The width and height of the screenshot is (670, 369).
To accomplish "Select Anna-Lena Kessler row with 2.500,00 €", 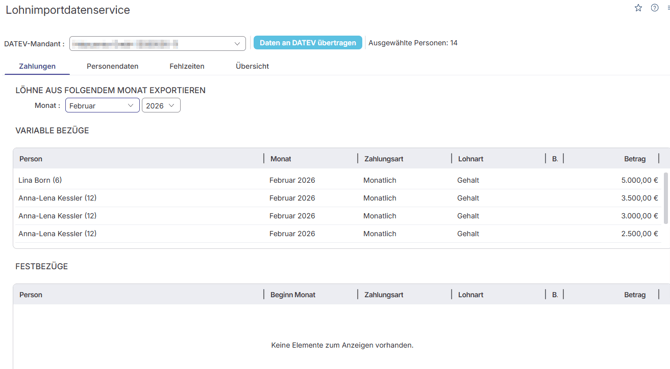I will pyautogui.click(x=338, y=234).
